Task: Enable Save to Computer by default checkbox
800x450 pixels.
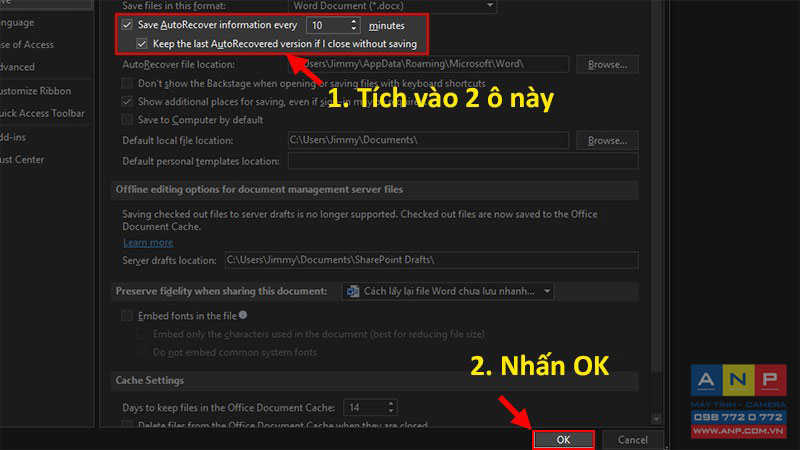Action: pyautogui.click(x=127, y=120)
